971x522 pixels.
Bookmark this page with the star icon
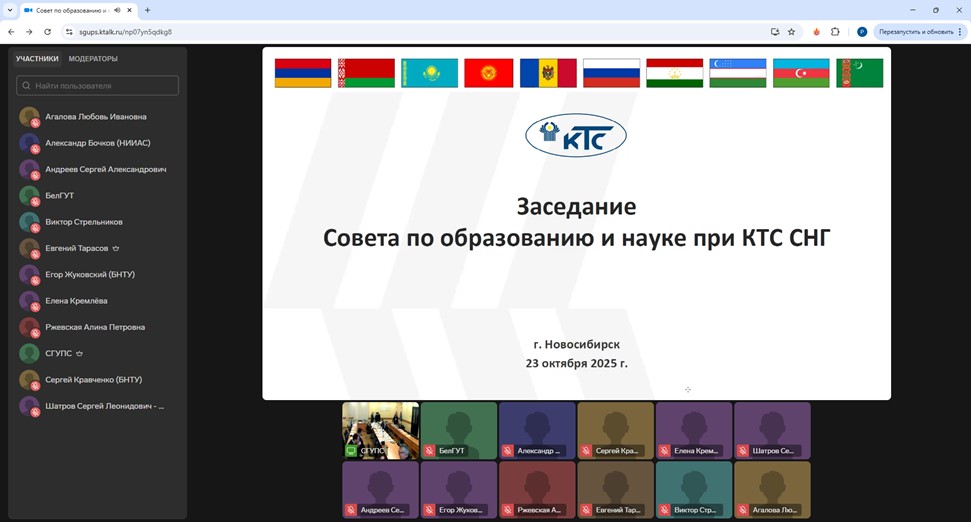pos(791,31)
